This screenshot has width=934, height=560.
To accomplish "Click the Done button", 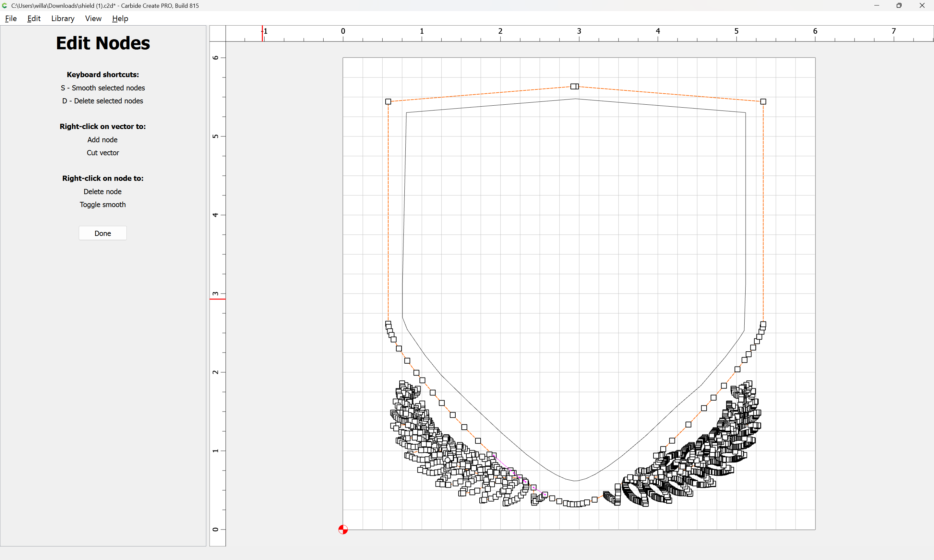I will click(103, 233).
